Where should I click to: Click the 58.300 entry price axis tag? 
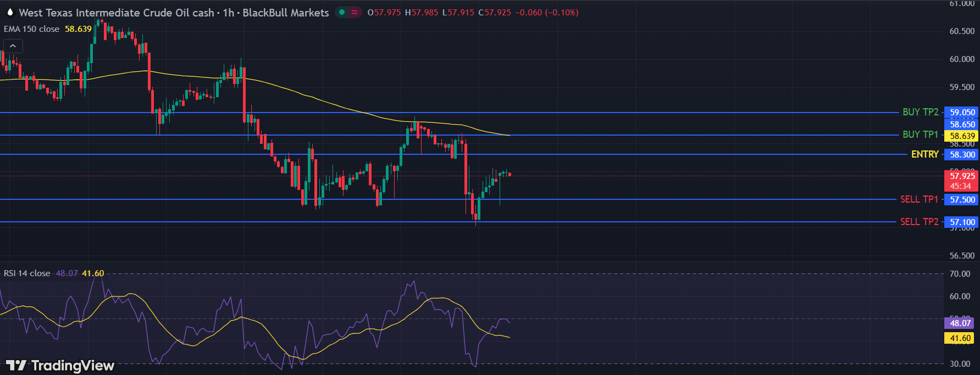[962, 155]
